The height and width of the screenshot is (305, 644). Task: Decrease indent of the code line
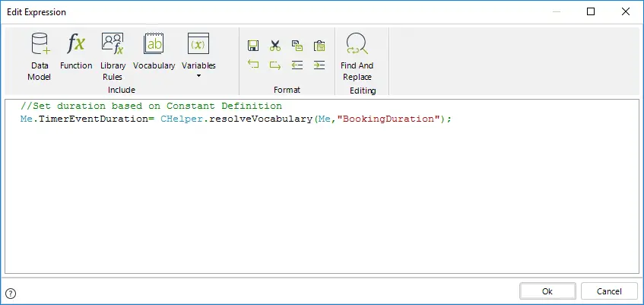(297, 65)
